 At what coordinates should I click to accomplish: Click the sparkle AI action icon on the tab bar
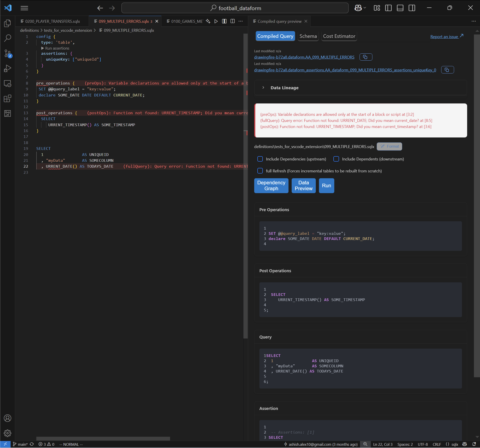[208, 21]
